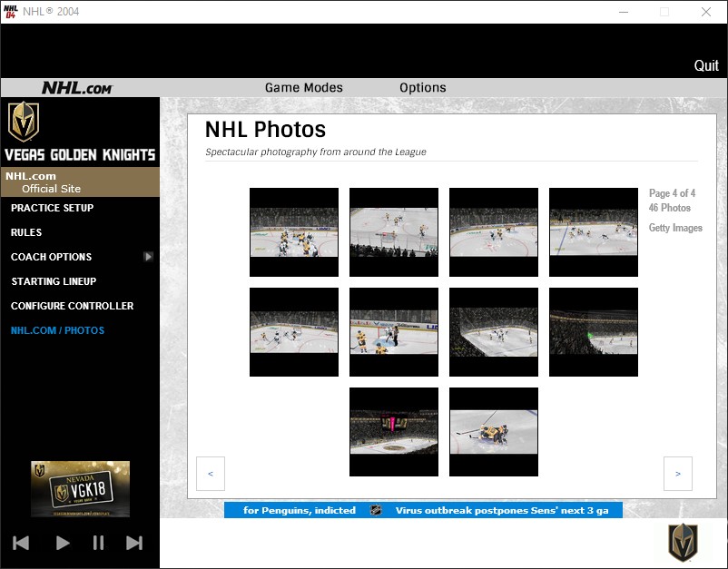Open first photo in the middle row
The image size is (728, 569).
pyautogui.click(x=294, y=332)
